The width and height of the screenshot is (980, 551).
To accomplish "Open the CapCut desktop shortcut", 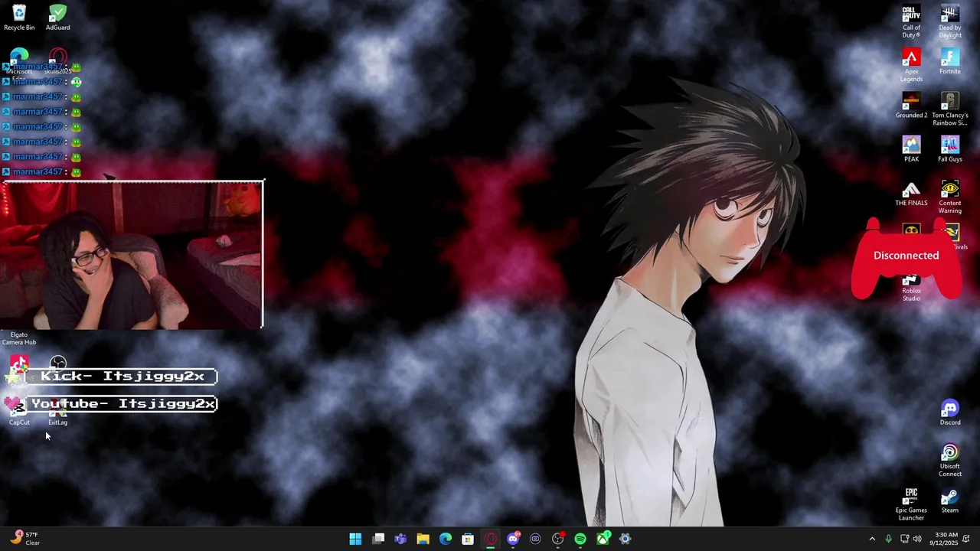I will click(19, 413).
